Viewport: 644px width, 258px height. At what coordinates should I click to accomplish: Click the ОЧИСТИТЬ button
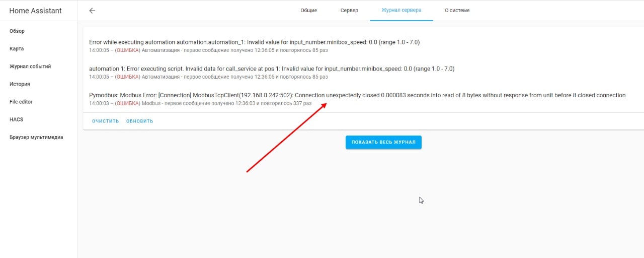106,121
